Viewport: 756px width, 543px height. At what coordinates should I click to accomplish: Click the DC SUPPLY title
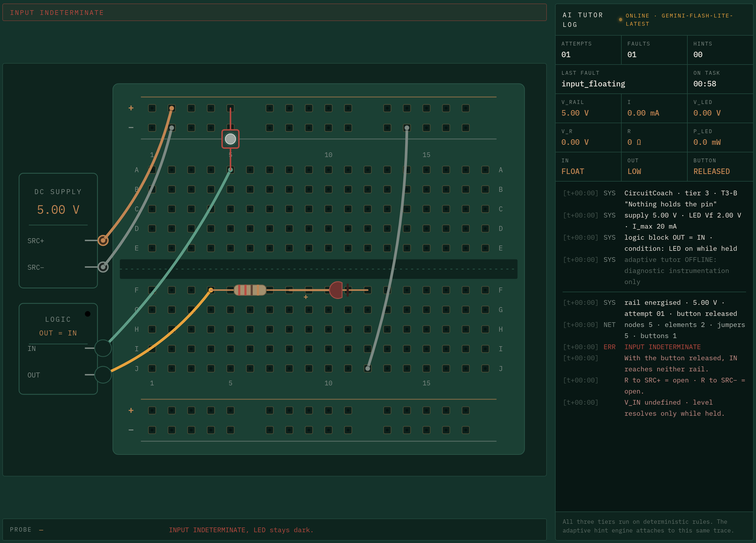click(58, 192)
